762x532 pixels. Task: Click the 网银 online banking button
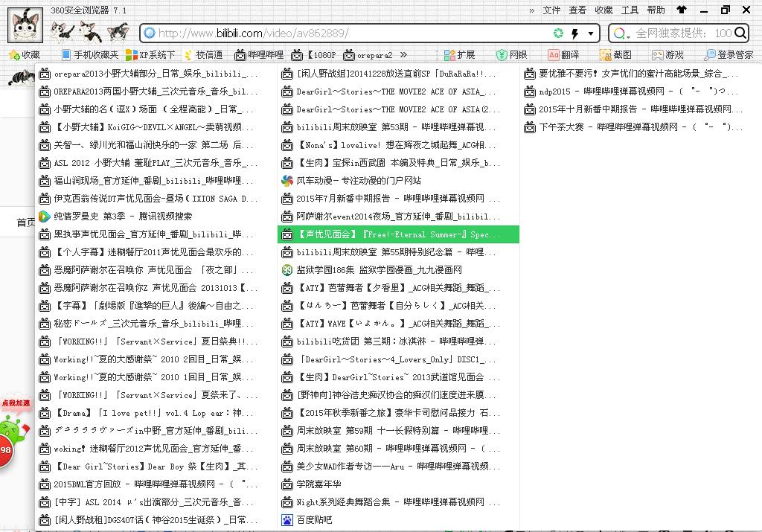click(x=511, y=55)
